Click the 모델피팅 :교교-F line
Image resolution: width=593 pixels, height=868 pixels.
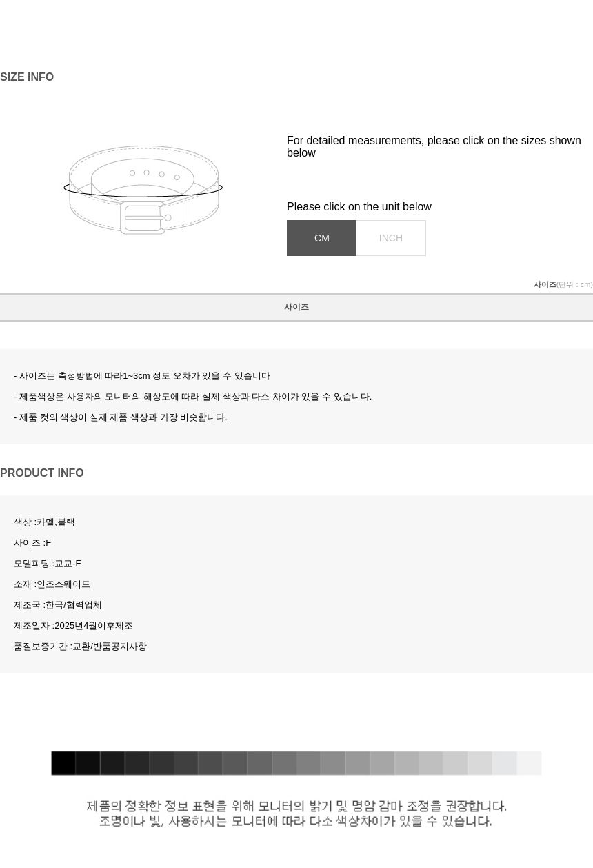coord(48,564)
